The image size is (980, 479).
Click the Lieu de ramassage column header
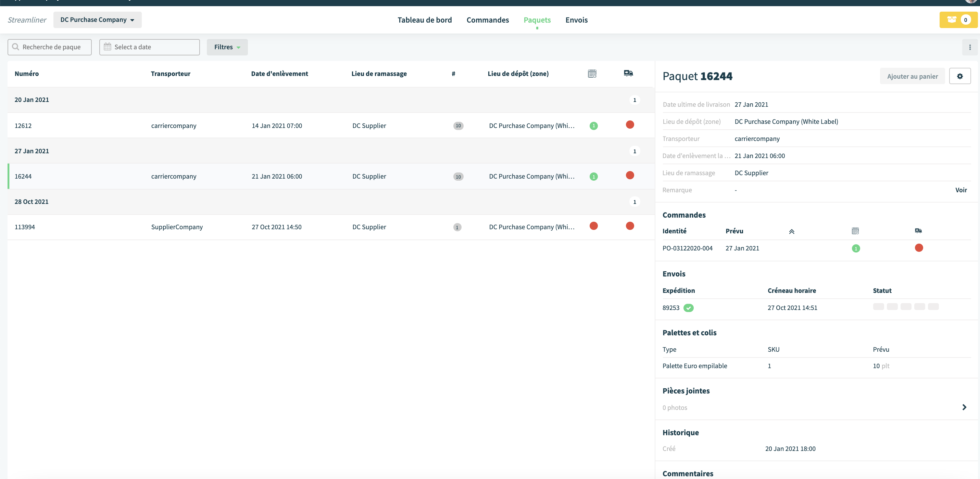point(379,74)
